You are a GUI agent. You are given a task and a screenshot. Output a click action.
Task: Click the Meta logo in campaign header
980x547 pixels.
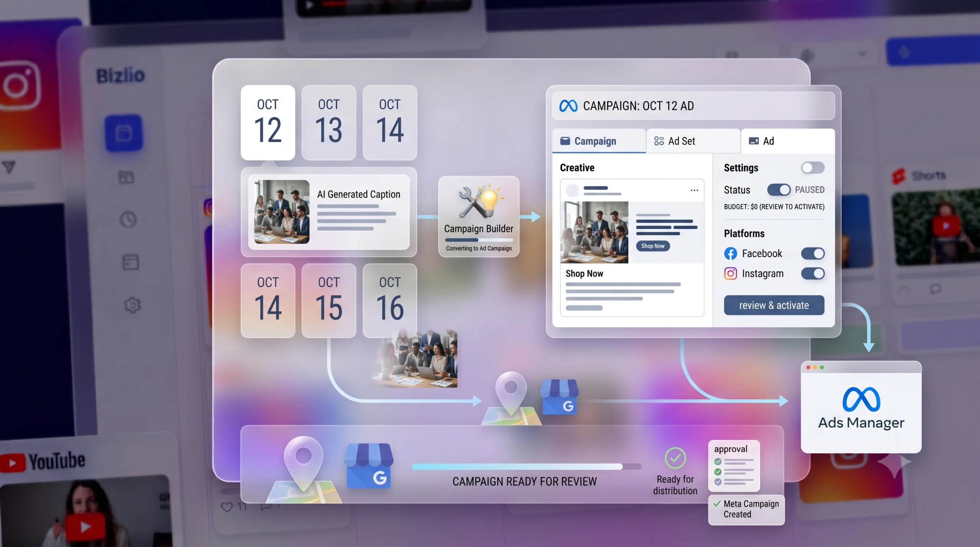(x=568, y=106)
